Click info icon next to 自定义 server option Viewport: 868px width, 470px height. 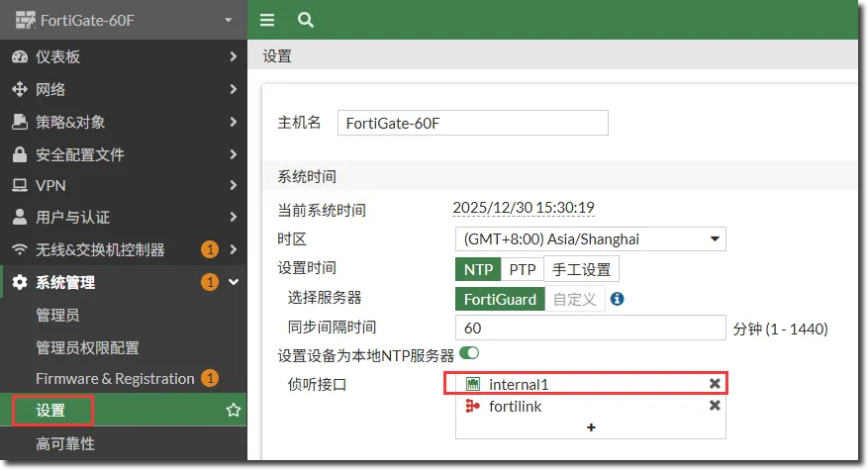618,299
